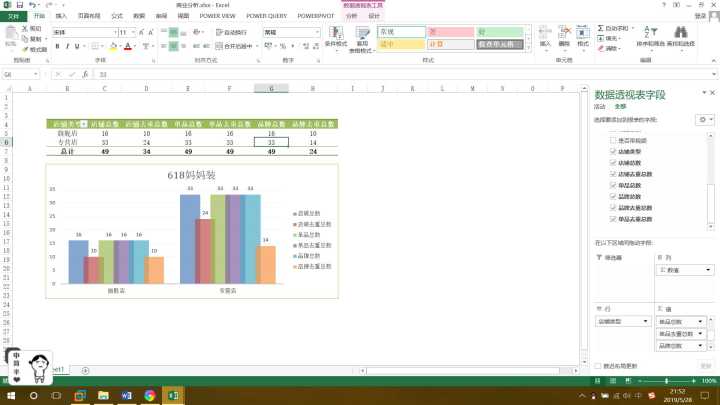Switch to the 插入 ribbon tab
Viewport: 720px width, 405px height.
[x=62, y=16]
